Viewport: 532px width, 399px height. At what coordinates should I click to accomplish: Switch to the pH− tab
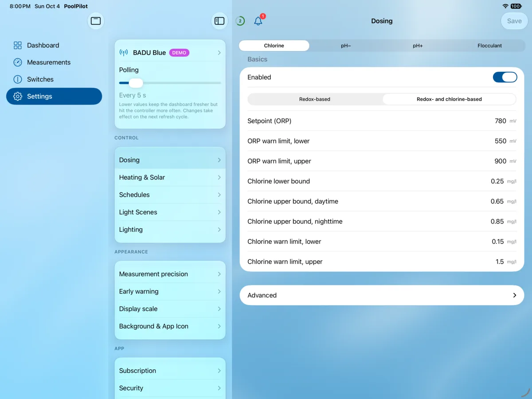pyautogui.click(x=346, y=46)
